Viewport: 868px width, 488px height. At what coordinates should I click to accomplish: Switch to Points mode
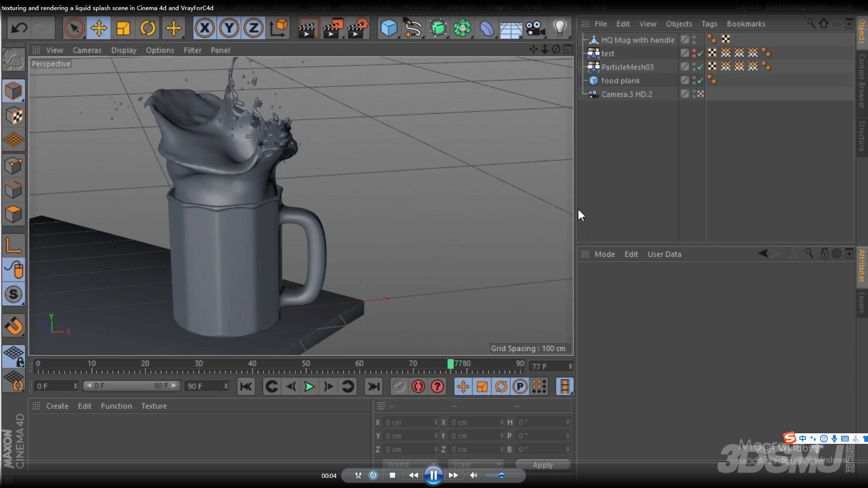coord(13,166)
